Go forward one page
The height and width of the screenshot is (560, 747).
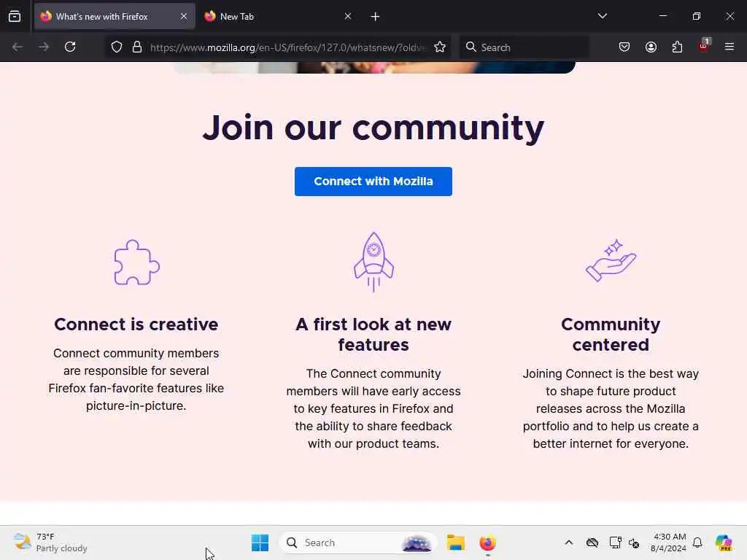pos(44,47)
